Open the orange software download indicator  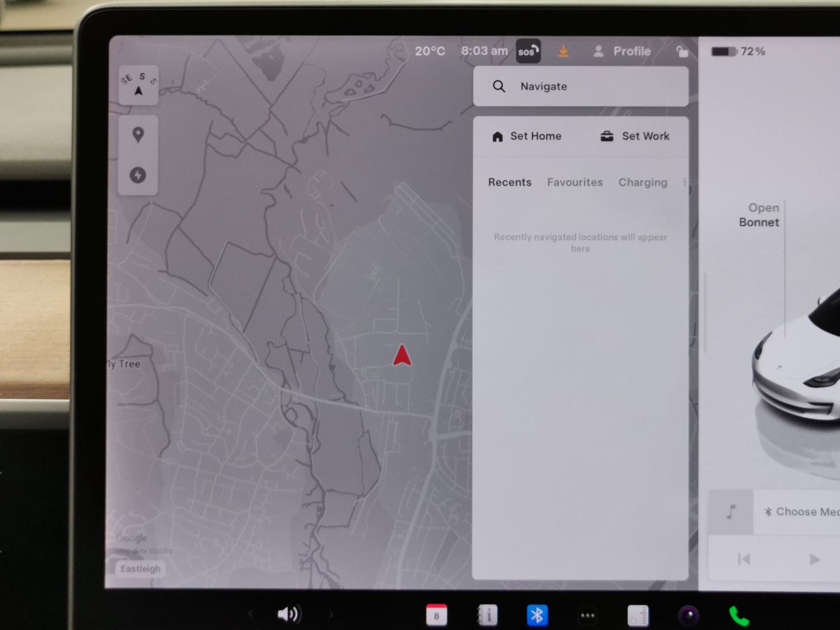pos(563,52)
